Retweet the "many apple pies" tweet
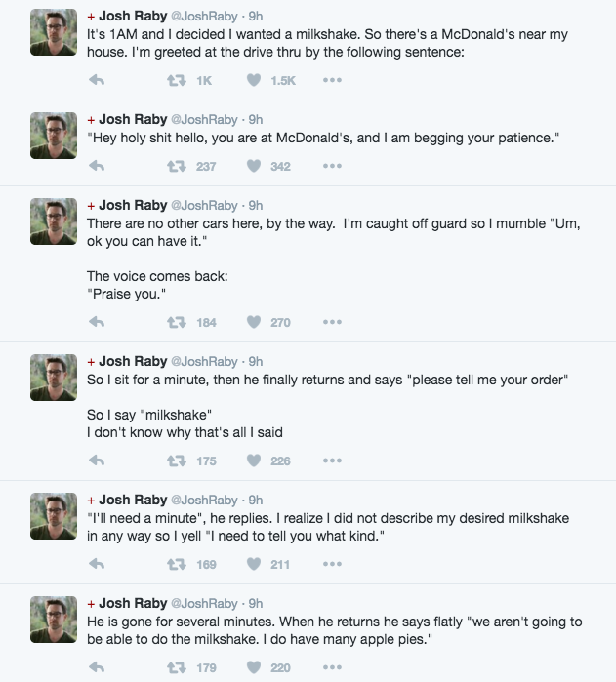The image size is (616, 682). (177, 667)
